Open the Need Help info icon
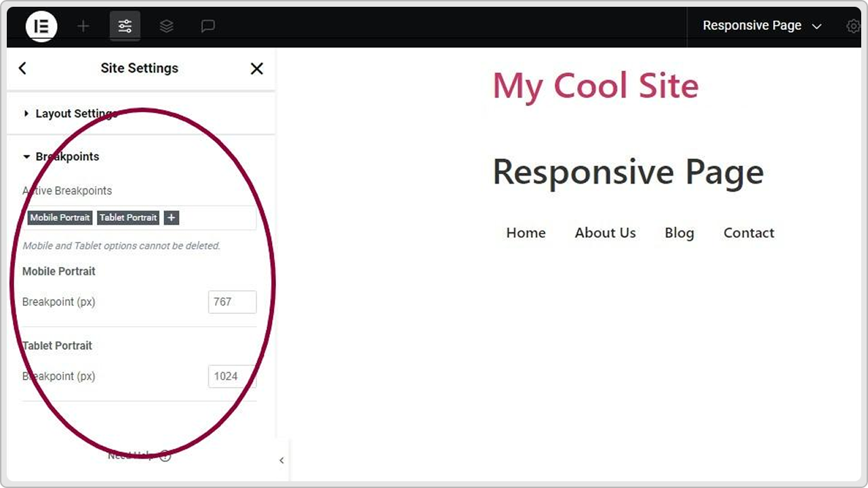Image resolution: width=868 pixels, height=488 pixels. [x=165, y=455]
